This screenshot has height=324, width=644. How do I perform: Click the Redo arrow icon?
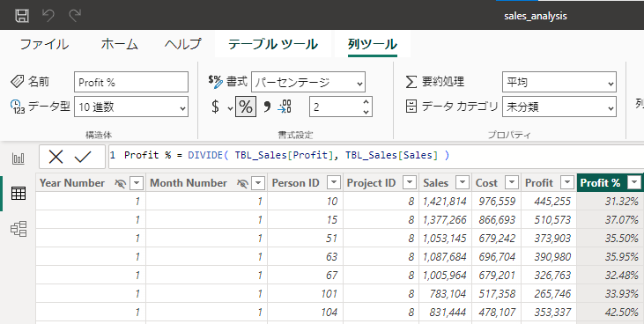(x=75, y=16)
